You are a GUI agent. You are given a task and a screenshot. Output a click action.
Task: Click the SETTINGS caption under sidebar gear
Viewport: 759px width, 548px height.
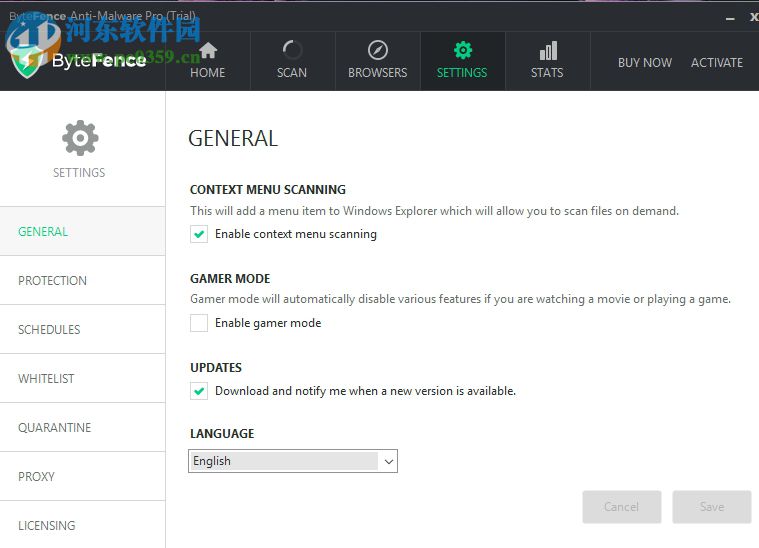click(79, 173)
